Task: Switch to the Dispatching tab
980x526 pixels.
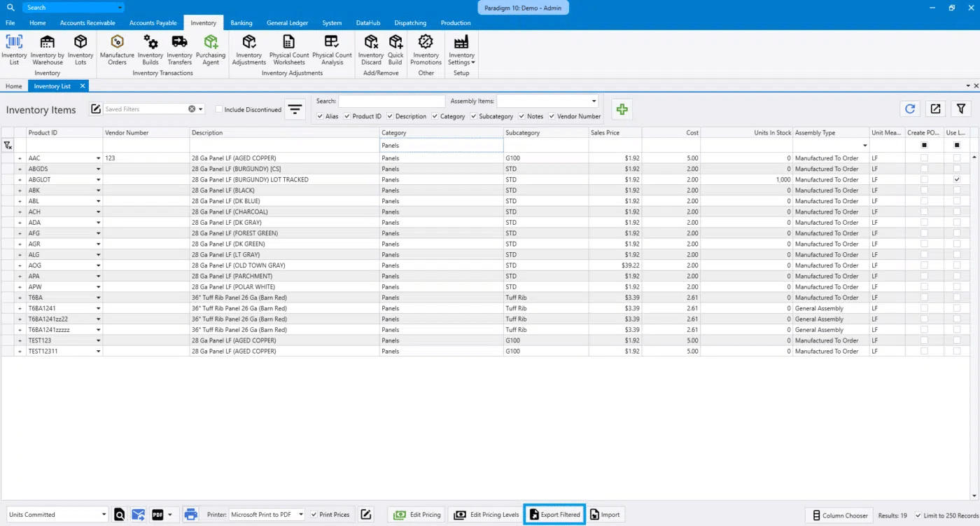Action: pyautogui.click(x=410, y=23)
